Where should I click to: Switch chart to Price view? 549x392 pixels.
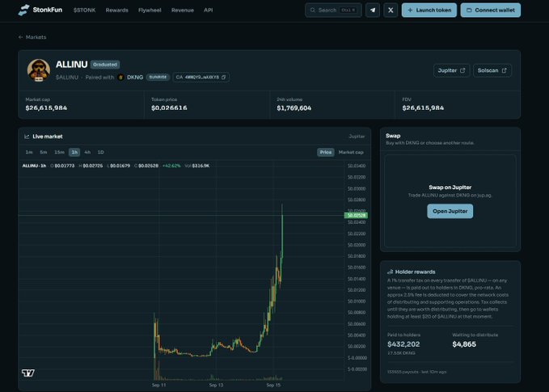326,152
